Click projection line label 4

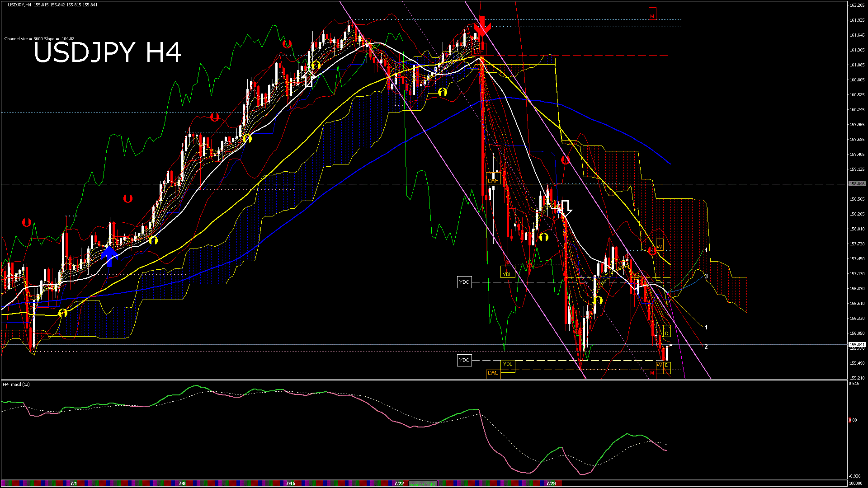(x=706, y=250)
